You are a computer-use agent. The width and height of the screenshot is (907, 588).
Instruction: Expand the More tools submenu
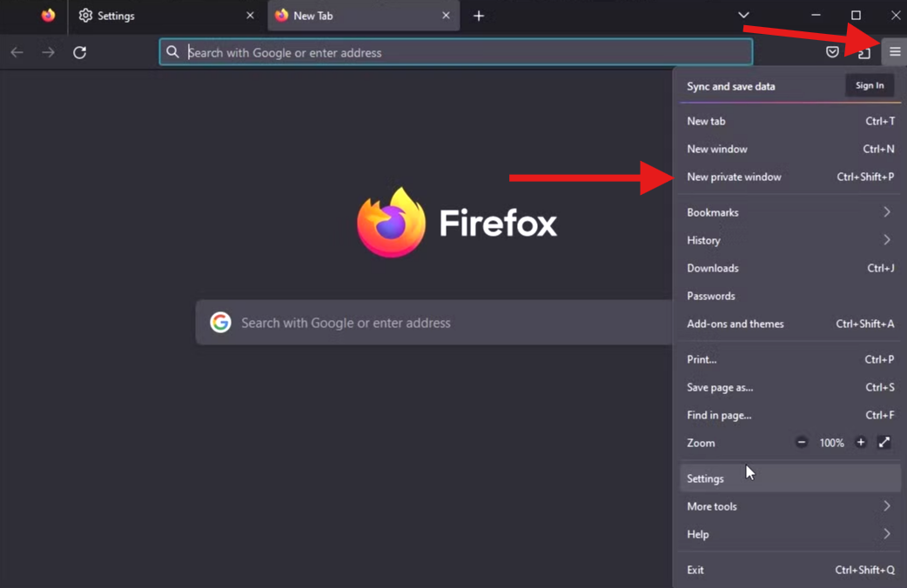click(x=790, y=506)
